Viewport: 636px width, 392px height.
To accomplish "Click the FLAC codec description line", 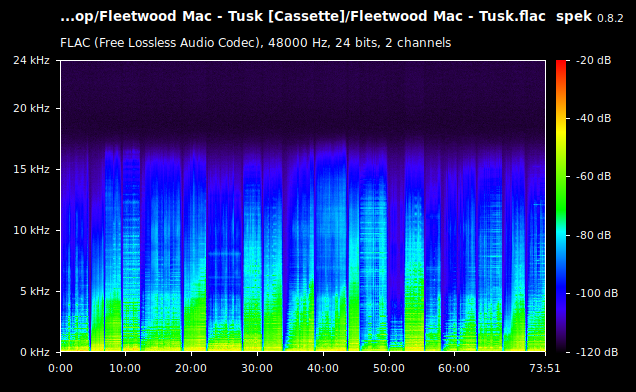I will coord(256,43).
